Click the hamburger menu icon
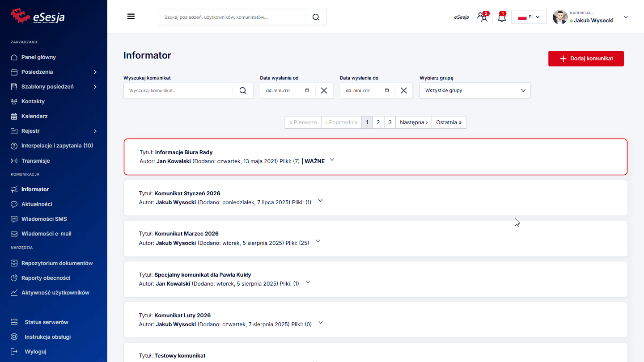Viewport: 644px width, 362px height. pos(131,17)
